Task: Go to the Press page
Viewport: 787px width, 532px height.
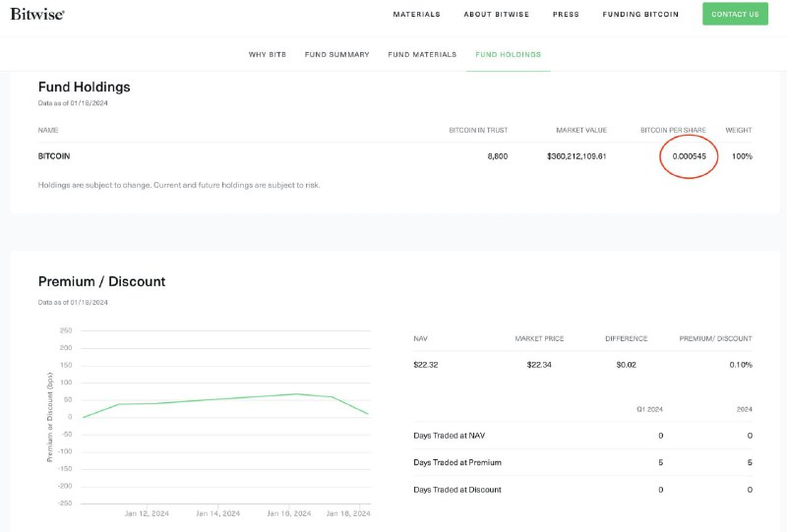Action: 566,14
